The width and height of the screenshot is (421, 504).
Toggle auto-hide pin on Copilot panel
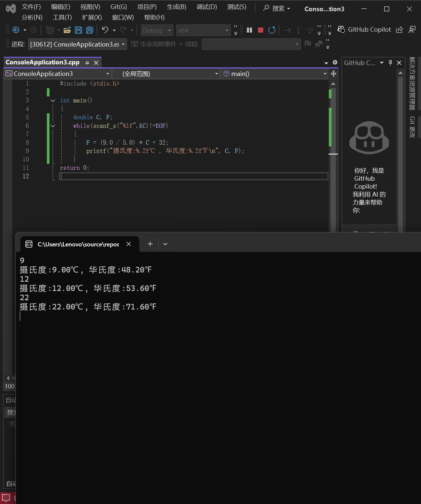tap(390, 62)
